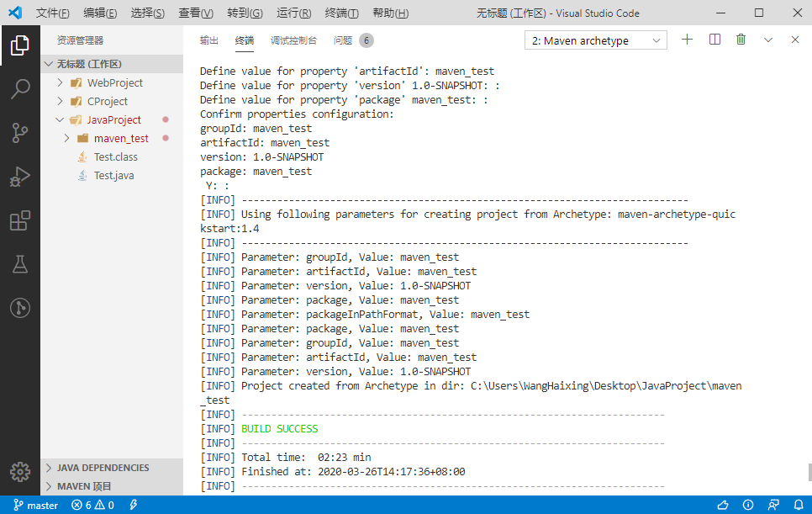The height and width of the screenshot is (514, 812).
Task: Collapse the JavaProject folder
Action: tap(60, 119)
